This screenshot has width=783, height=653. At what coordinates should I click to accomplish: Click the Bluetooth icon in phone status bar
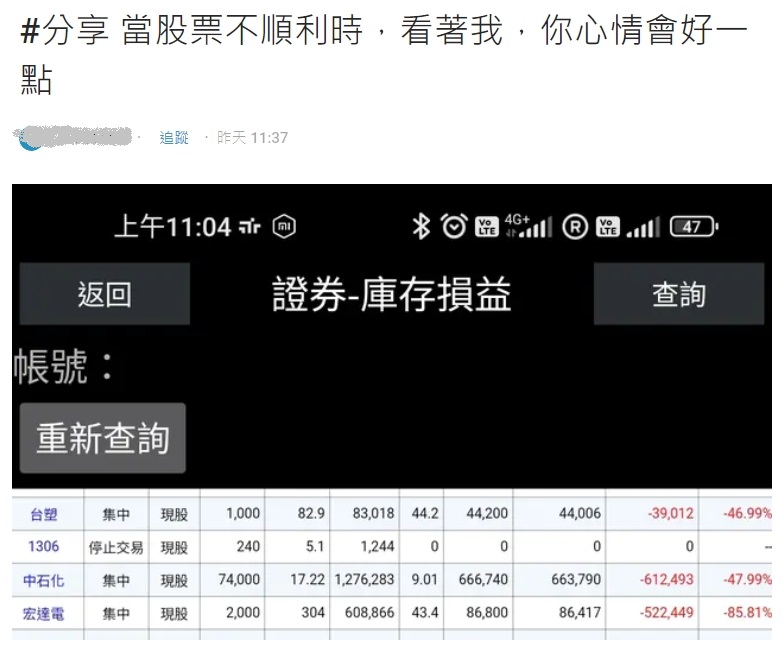421,227
